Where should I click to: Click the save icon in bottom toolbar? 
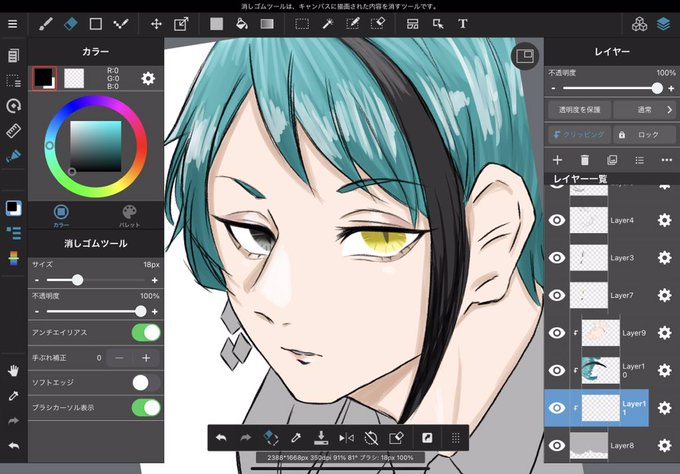(x=321, y=438)
